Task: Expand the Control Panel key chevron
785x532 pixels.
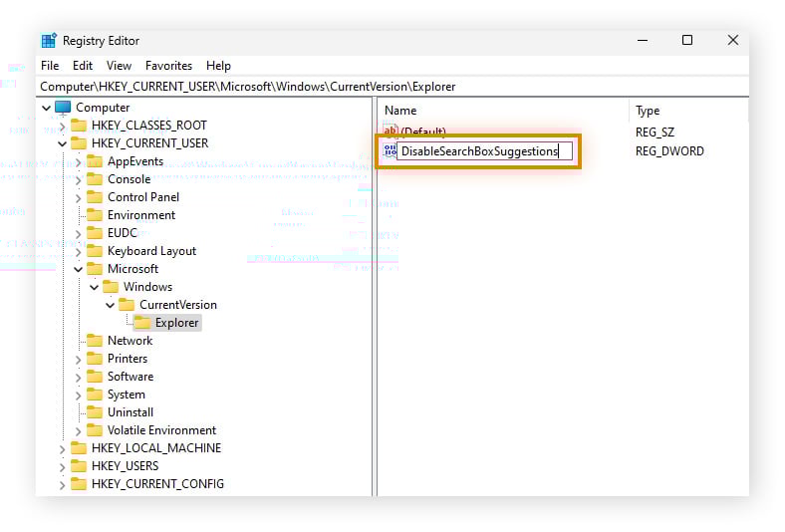Action: click(x=78, y=198)
